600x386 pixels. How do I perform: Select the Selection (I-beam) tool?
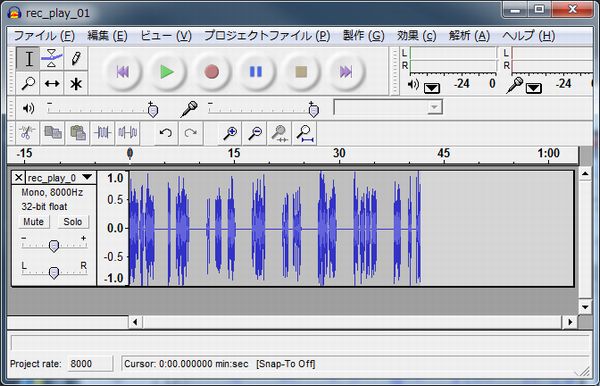pos(28,59)
